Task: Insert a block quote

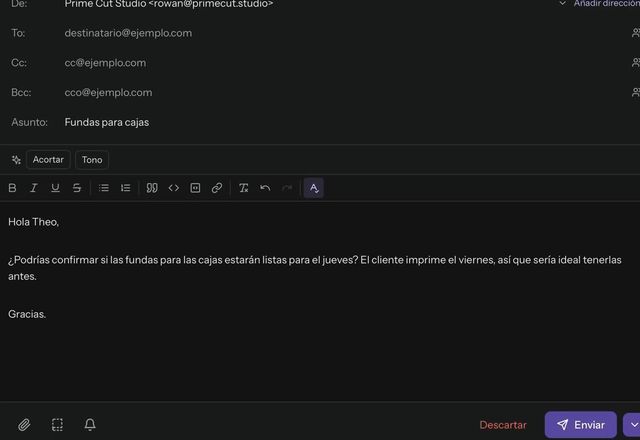Action: tap(152, 188)
